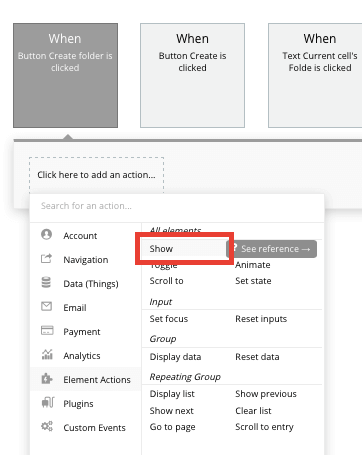Click the add an action placeholder box
Image resolution: width=362 pixels, height=455 pixels.
96,175
